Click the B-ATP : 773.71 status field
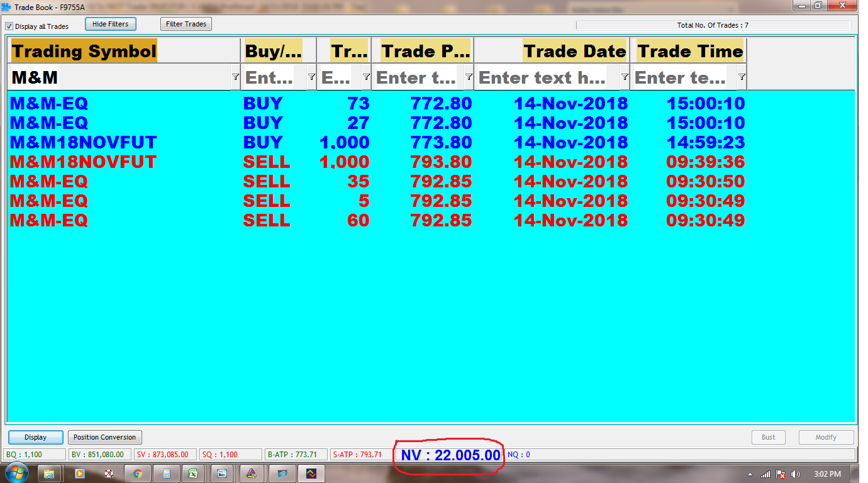Viewport: 868px width, 483px height. pos(296,454)
